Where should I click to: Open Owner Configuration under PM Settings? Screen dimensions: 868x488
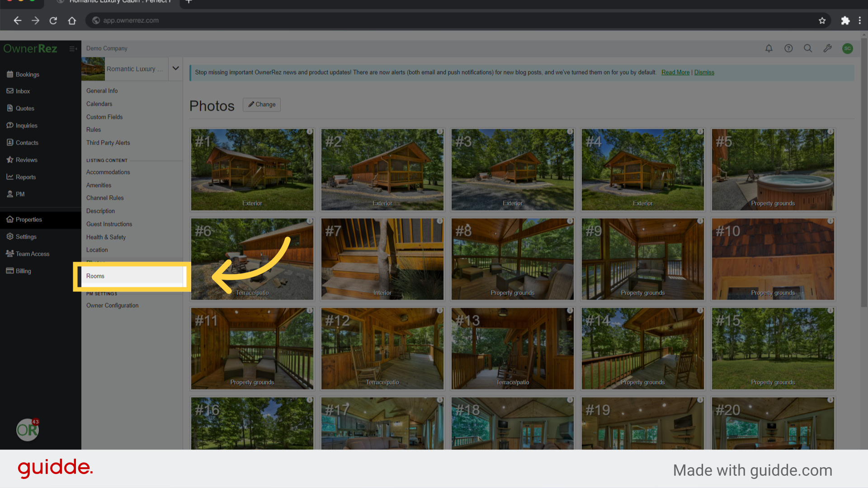pos(112,305)
